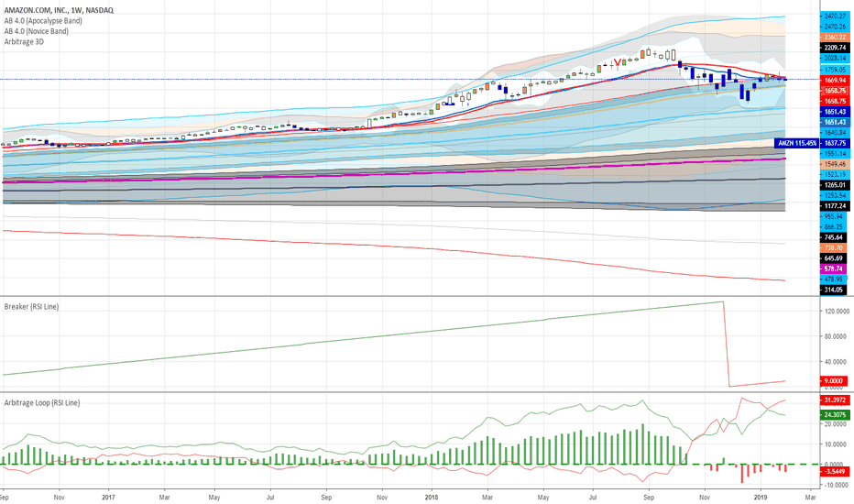Click the red V marker on the chart

coord(617,62)
